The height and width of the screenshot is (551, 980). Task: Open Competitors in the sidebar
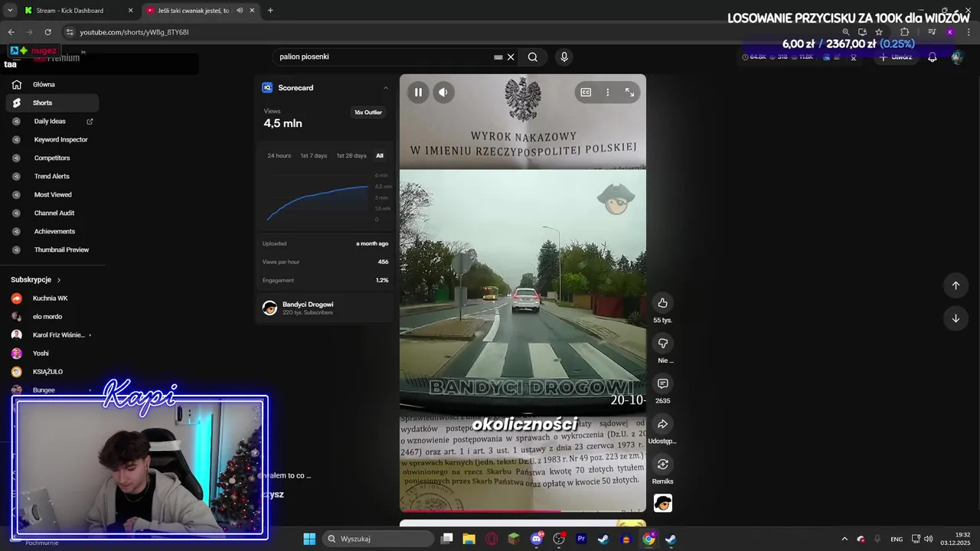pos(52,158)
